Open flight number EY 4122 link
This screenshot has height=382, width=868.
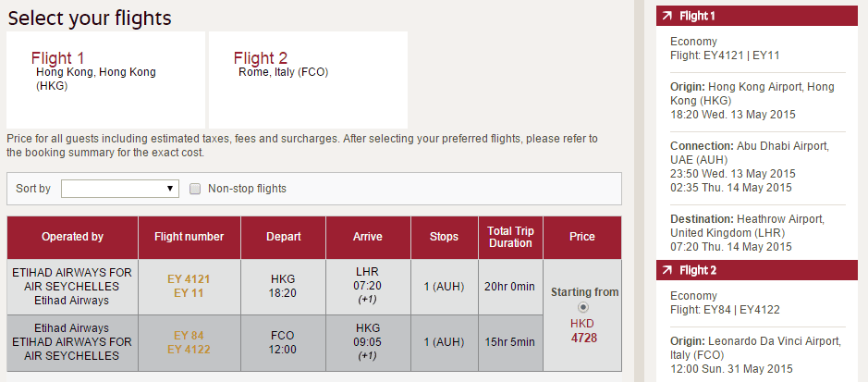pyautogui.click(x=189, y=348)
